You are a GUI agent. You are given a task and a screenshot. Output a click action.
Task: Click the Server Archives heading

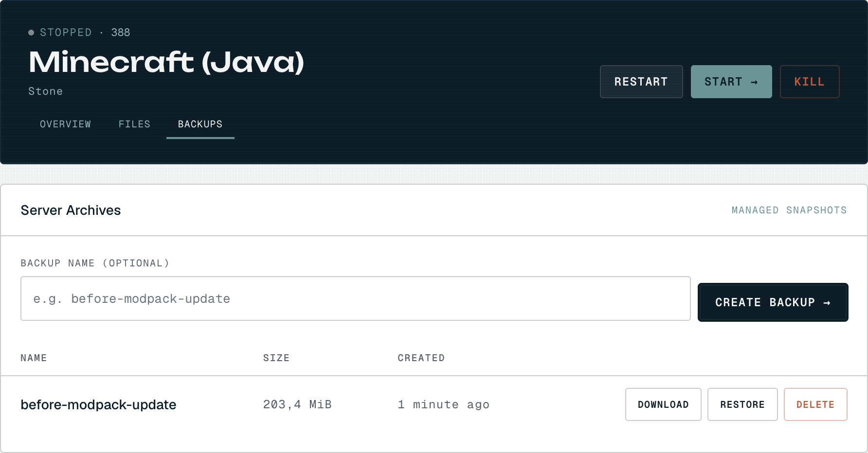click(x=71, y=210)
